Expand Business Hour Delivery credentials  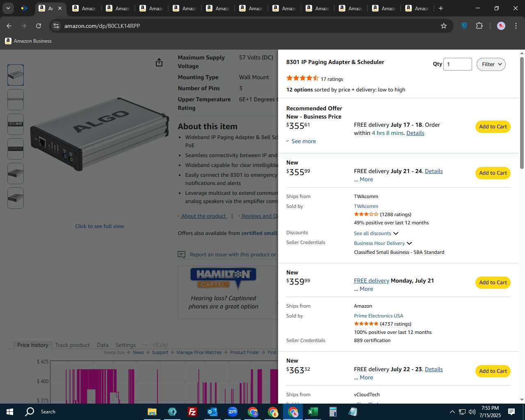click(383, 243)
